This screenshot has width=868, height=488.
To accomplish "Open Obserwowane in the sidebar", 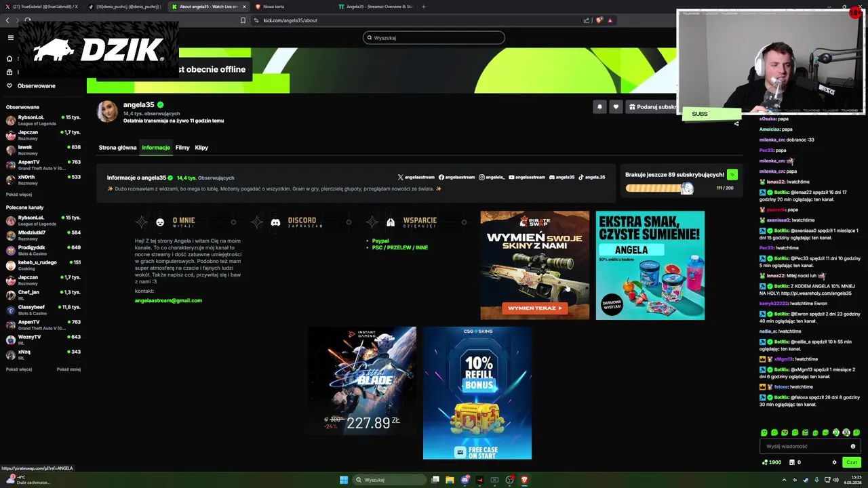I will point(37,86).
